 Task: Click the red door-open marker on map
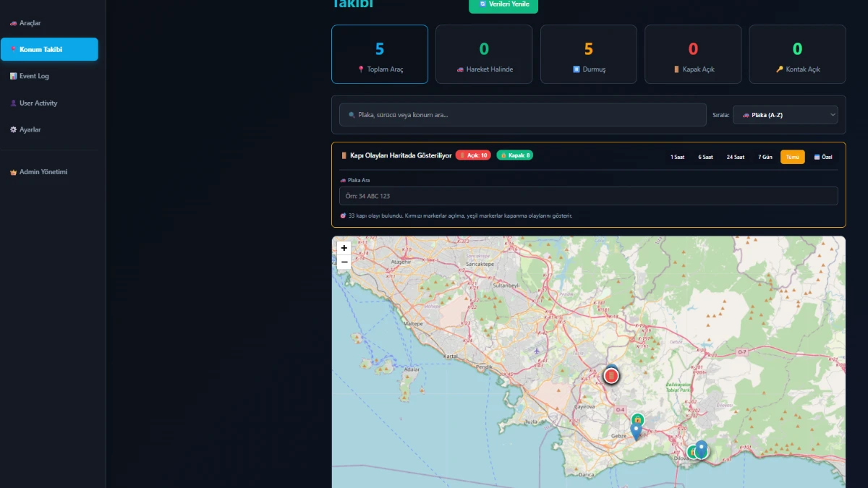[612, 376]
